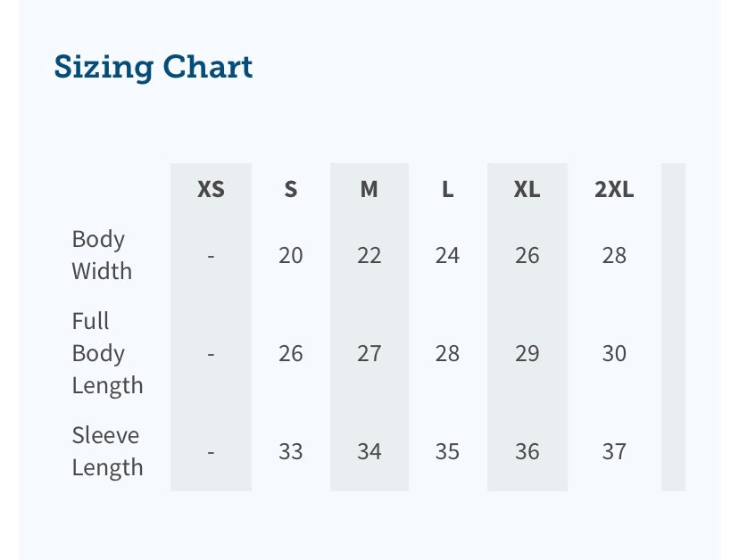Image resolution: width=739 pixels, height=560 pixels.
Task: Click the 2XL column header
Action: point(614,189)
